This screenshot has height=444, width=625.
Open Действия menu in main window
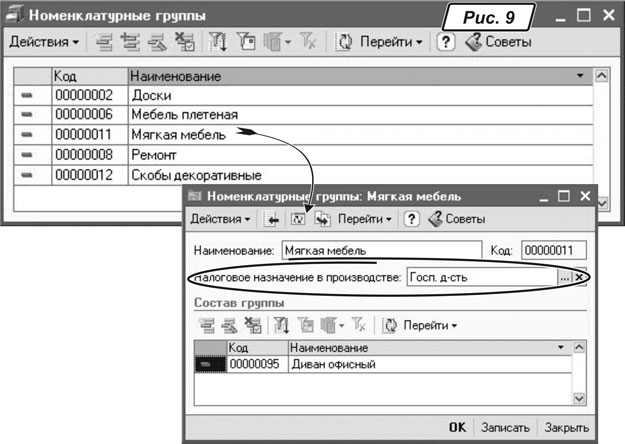coord(44,43)
